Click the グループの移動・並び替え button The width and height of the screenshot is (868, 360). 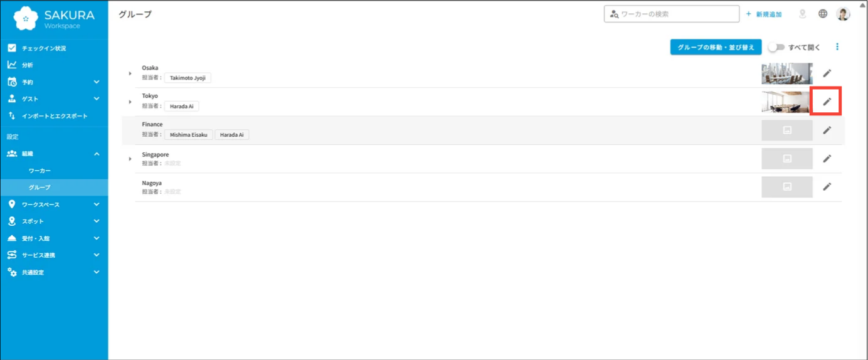(716, 47)
